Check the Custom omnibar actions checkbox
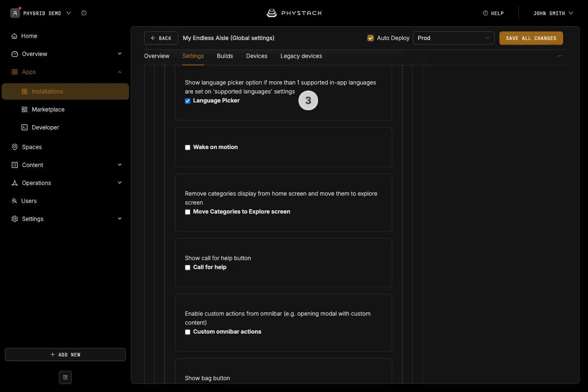588x392 pixels. [188, 332]
